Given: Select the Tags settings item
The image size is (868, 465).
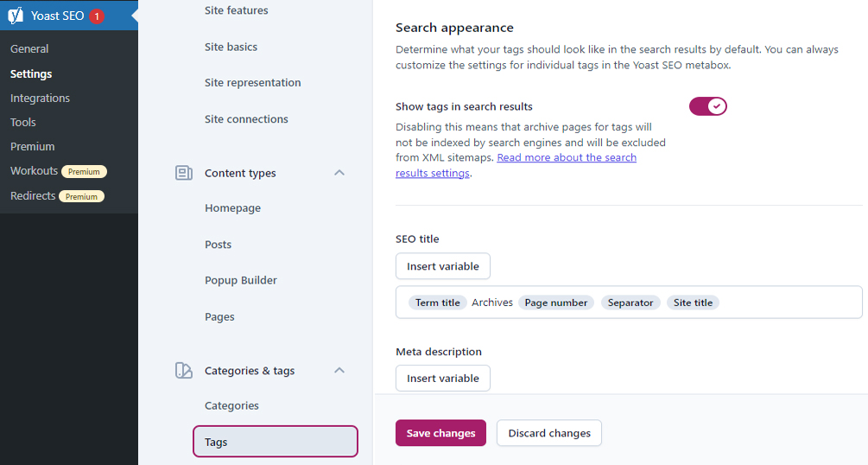Looking at the screenshot, I should [x=276, y=442].
